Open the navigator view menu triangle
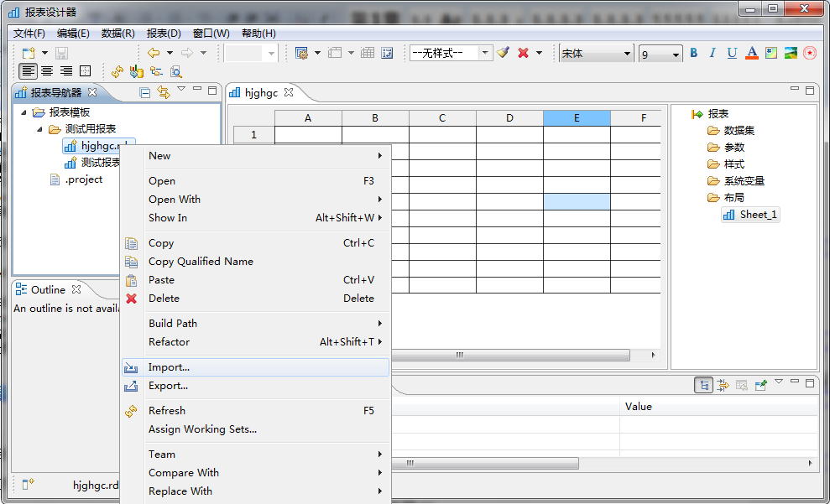 [181, 89]
